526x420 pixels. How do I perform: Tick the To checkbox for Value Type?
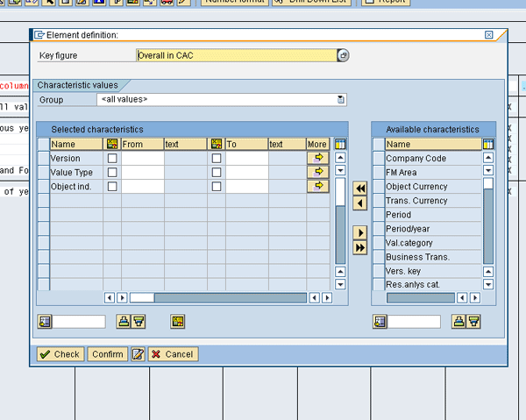[216, 173]
